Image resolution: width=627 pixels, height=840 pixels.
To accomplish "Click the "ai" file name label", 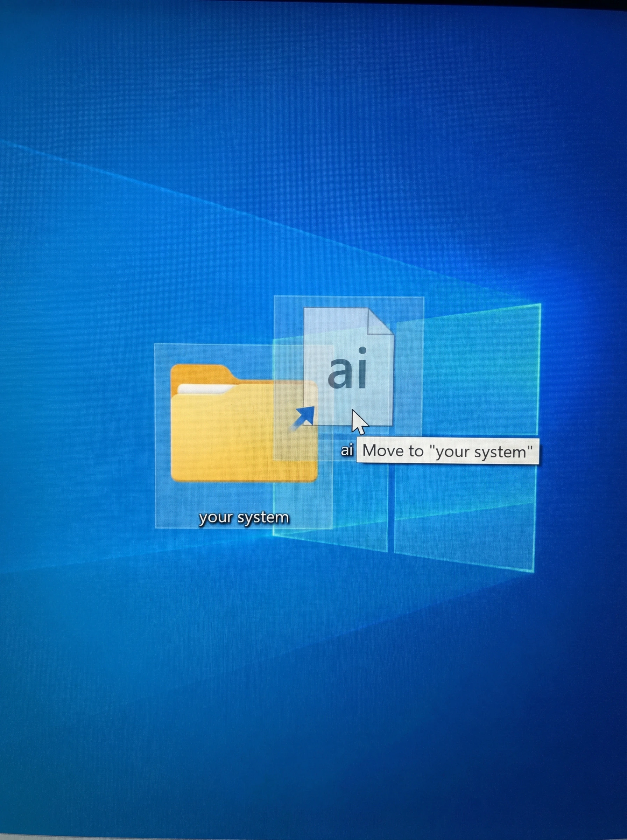I will (347, 450).
